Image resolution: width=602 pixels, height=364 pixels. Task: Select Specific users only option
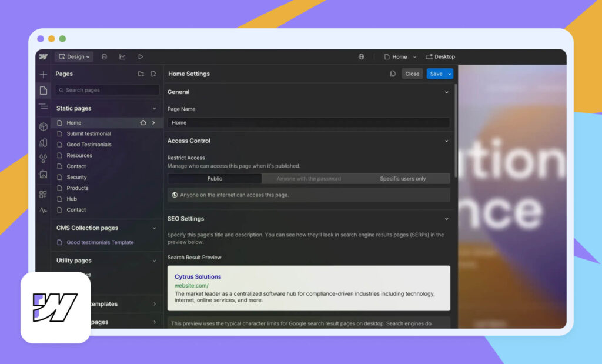403,179
